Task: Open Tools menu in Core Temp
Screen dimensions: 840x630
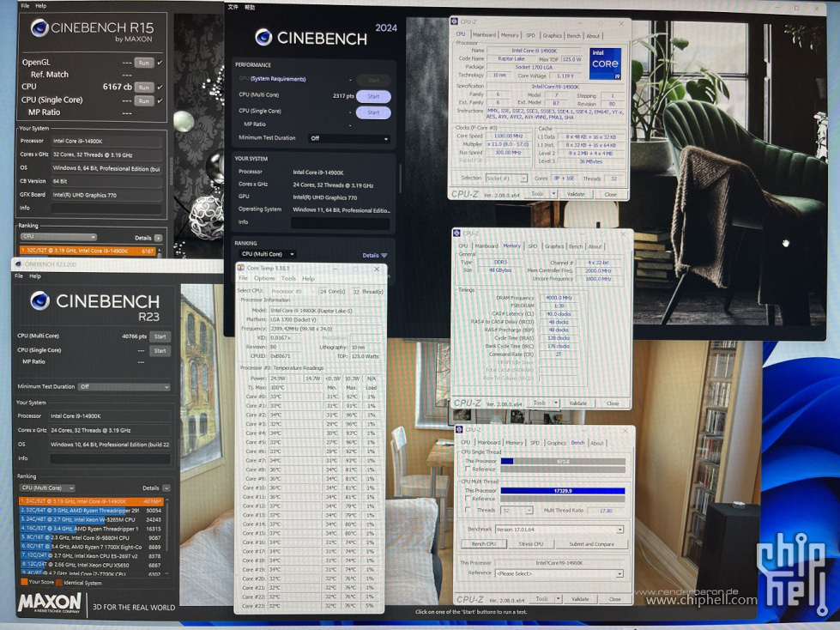Action: pos(288,279)
